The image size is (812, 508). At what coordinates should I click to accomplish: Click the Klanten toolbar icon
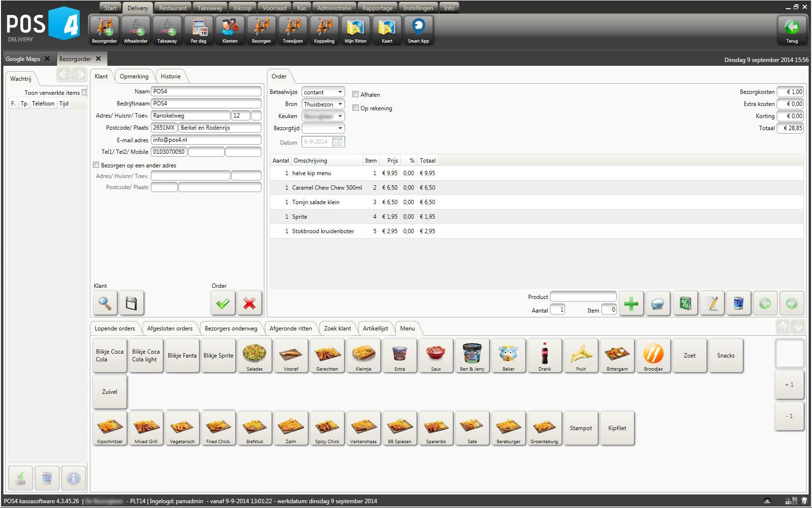click(x=230, y=30)
